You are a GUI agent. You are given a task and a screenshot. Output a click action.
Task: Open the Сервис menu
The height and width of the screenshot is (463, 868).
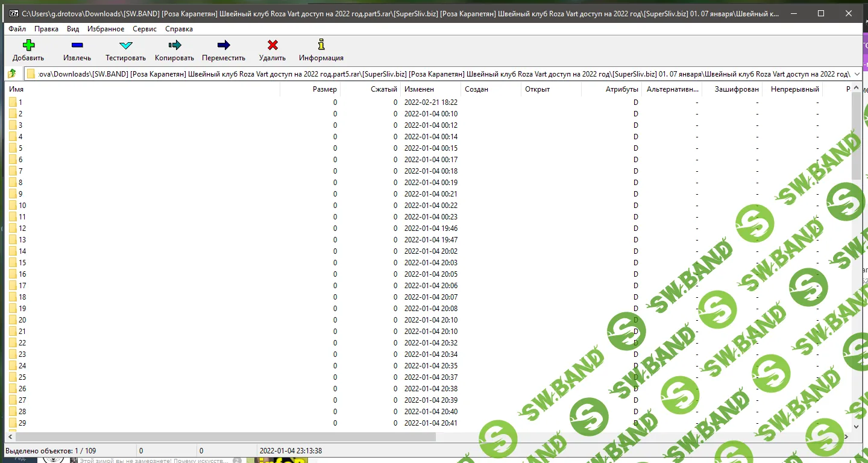tap(145, 28)
